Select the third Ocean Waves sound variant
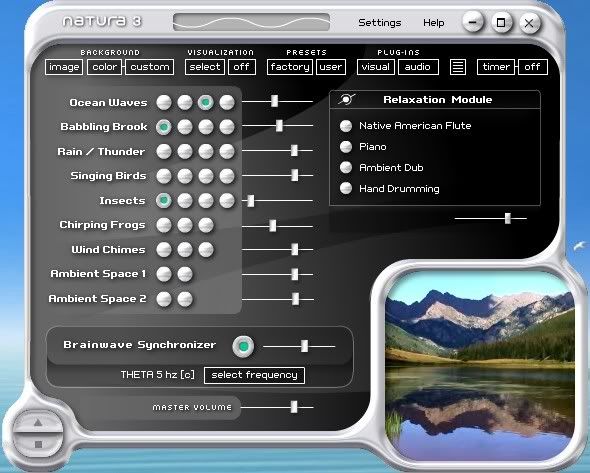 pos(206,102)
